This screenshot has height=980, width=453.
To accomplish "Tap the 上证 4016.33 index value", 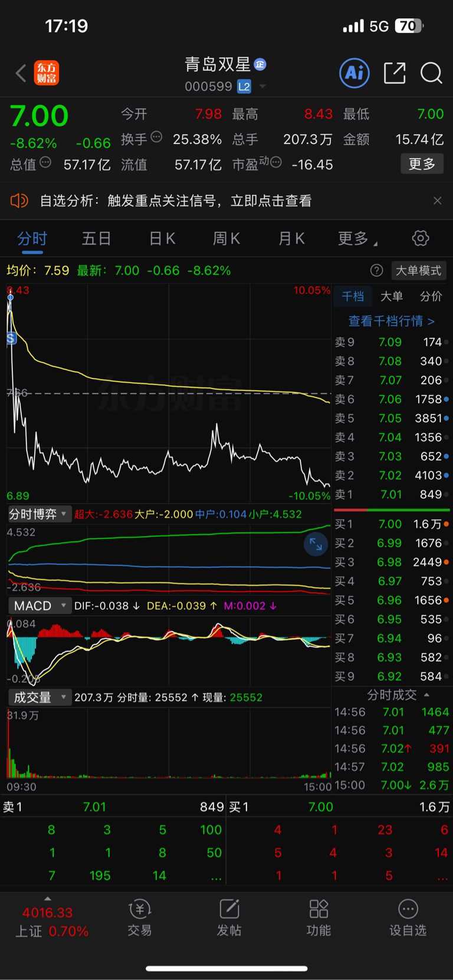I will [x=47, y=912].
